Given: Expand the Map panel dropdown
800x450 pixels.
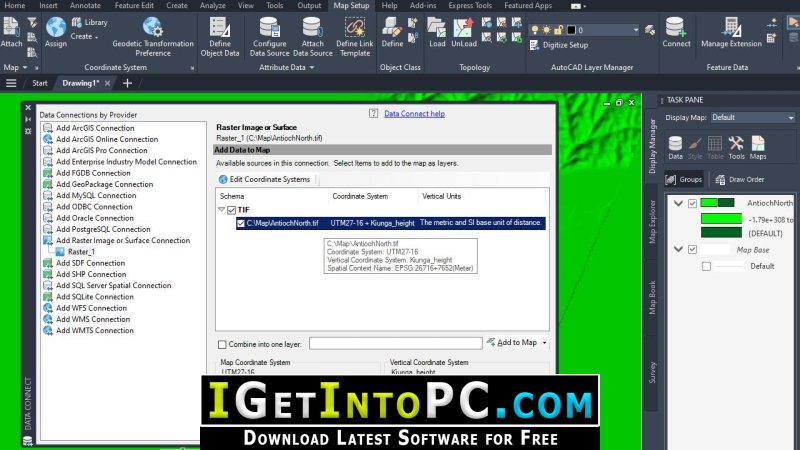Looking at the screenshot, I should 24,67.
